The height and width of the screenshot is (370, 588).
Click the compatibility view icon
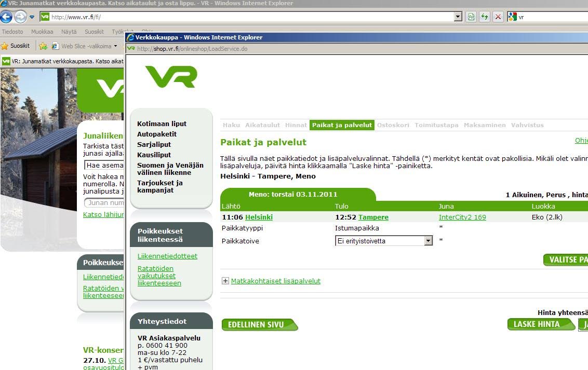471,17
